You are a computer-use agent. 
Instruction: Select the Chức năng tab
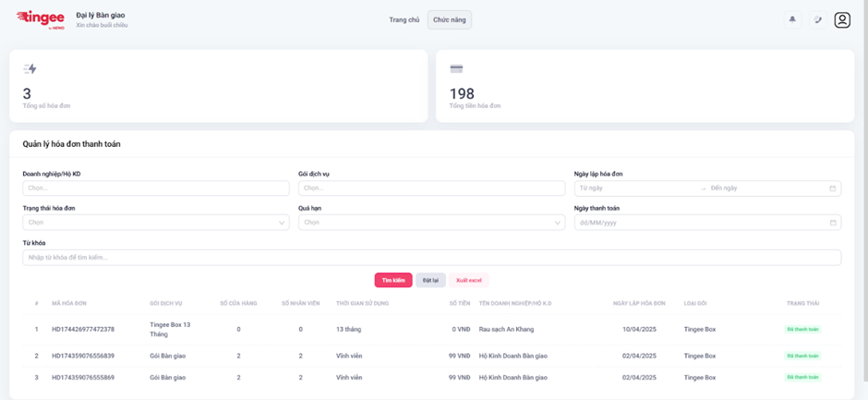coord(449,19)
